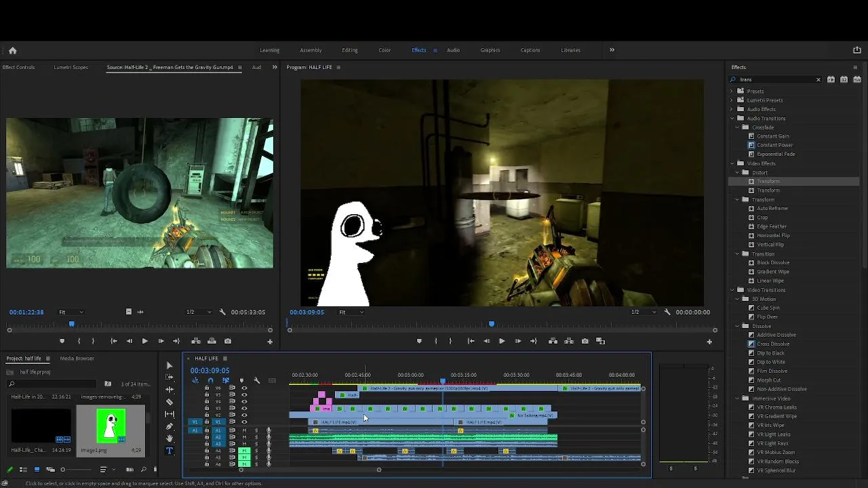Screen dimensions: 868x488
Task: Activate the Type tool
Action: pos(170,451)
